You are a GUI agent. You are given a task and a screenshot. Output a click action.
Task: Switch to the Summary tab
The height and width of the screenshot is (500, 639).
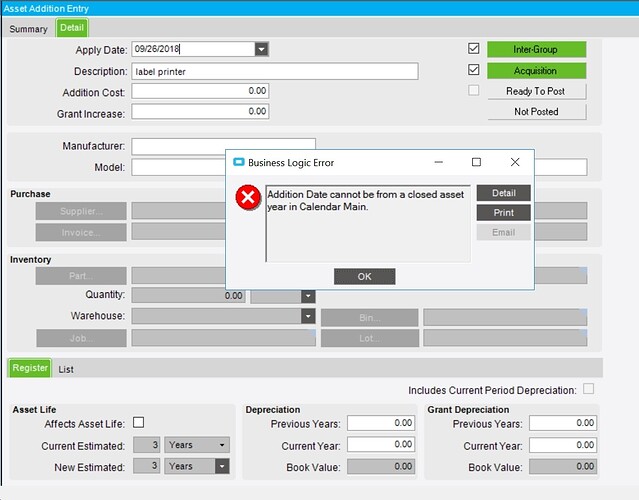coord(28,29)
